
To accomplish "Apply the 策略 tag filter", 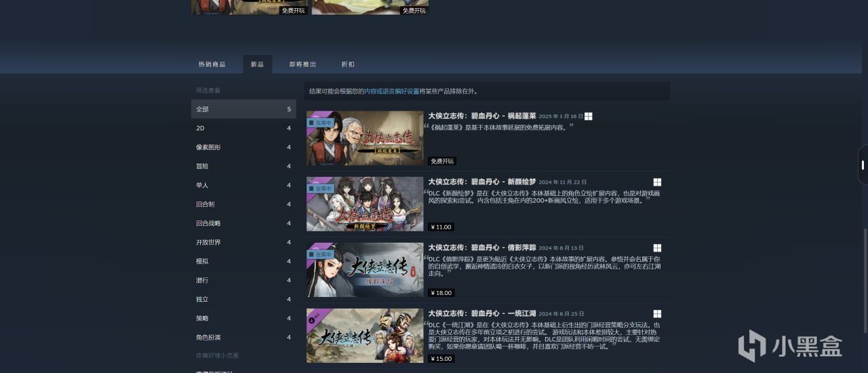I will pyautogui.click(x=243, y=318).
